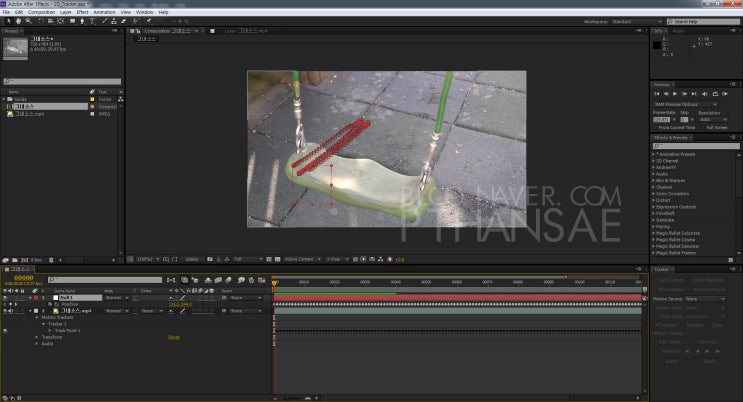Select the Puppet Pin tool
The height and width of the screenshot is (402, 743).
click(148, 21)
